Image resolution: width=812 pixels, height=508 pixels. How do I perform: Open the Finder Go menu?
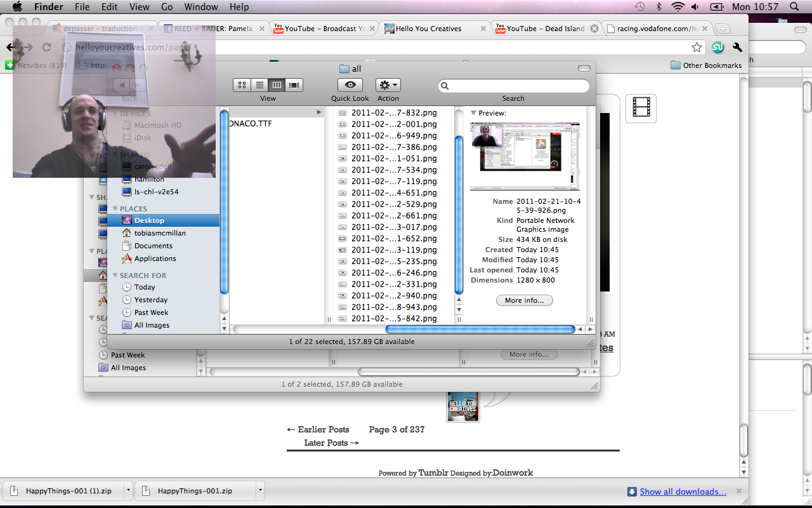[x=167, y=7]
